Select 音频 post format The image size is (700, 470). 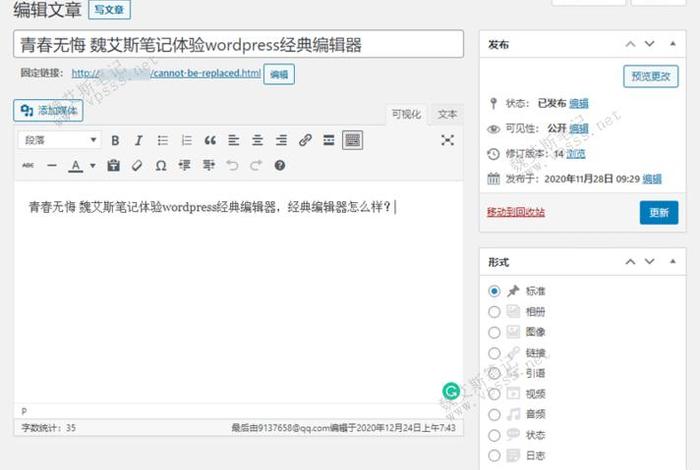click(494, 414)
